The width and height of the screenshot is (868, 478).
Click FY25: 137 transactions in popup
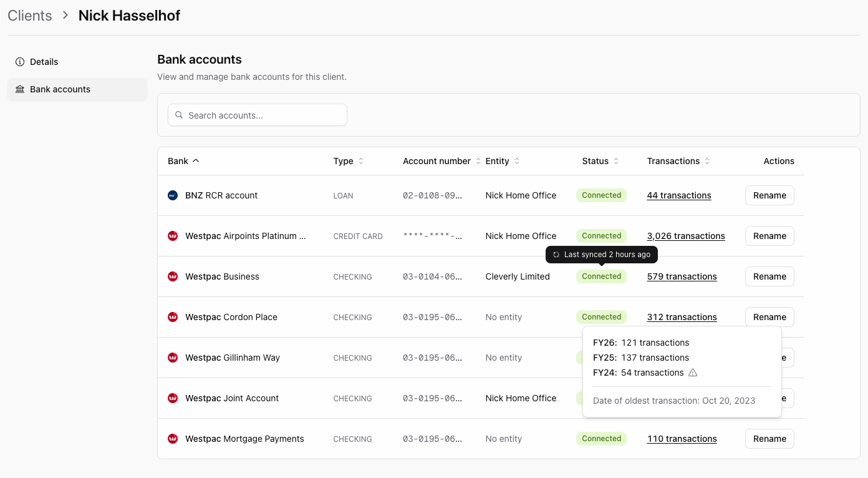point(641,358)
